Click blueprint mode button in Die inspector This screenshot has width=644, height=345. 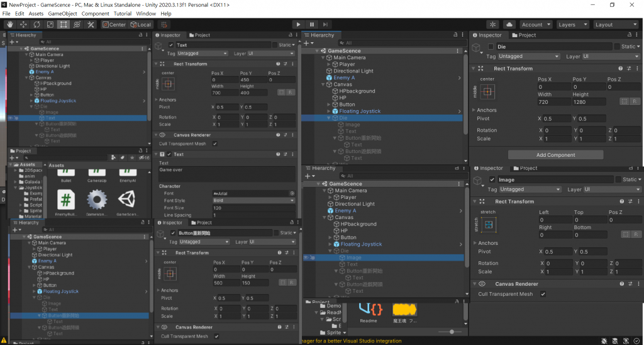click(624, 101)
